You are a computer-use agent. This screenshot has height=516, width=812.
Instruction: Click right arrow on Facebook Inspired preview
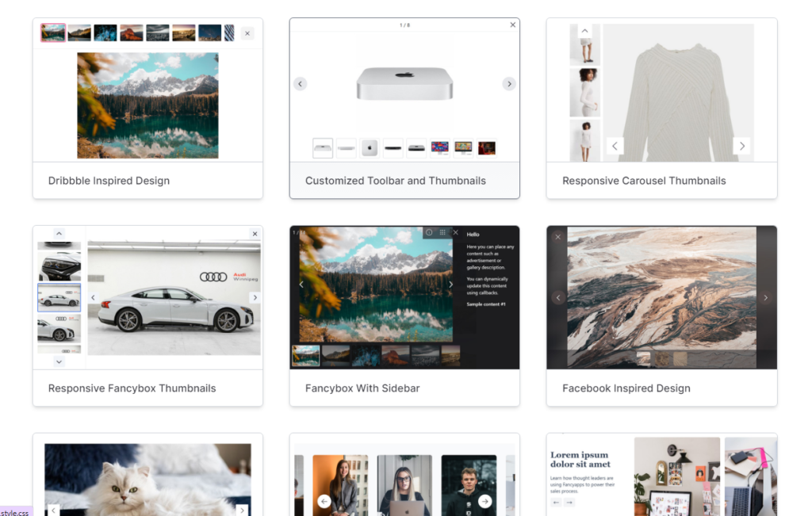click(765, 298)
